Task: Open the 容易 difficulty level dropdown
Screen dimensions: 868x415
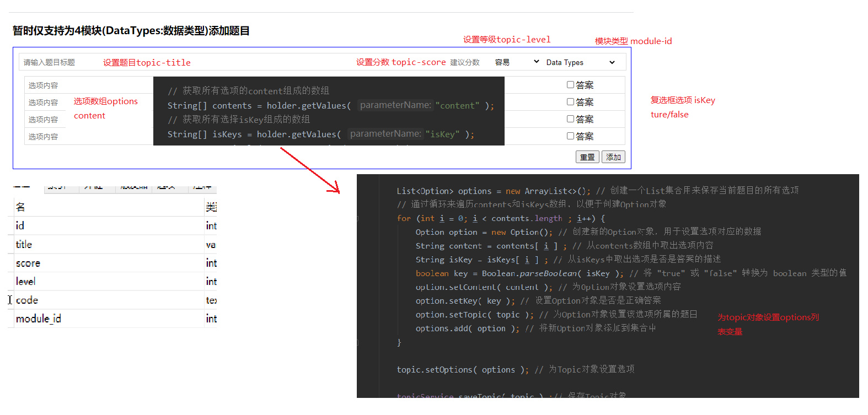Action: [517, 62]
